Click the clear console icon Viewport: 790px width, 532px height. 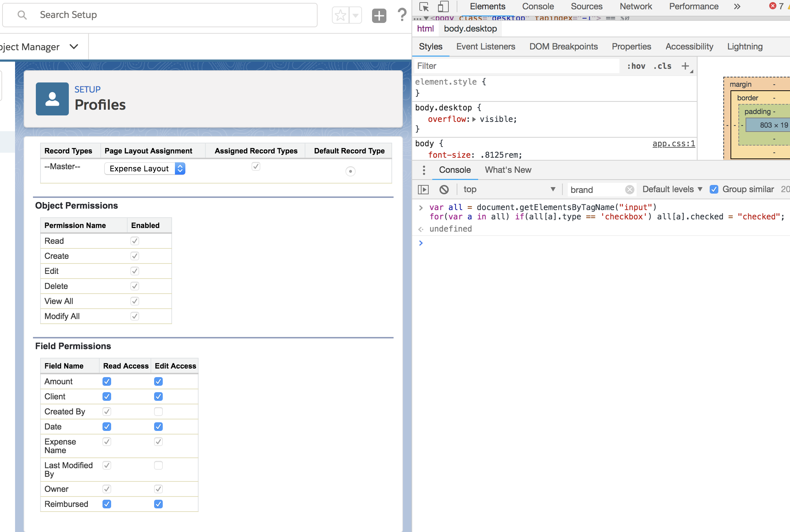pos(444,189)
